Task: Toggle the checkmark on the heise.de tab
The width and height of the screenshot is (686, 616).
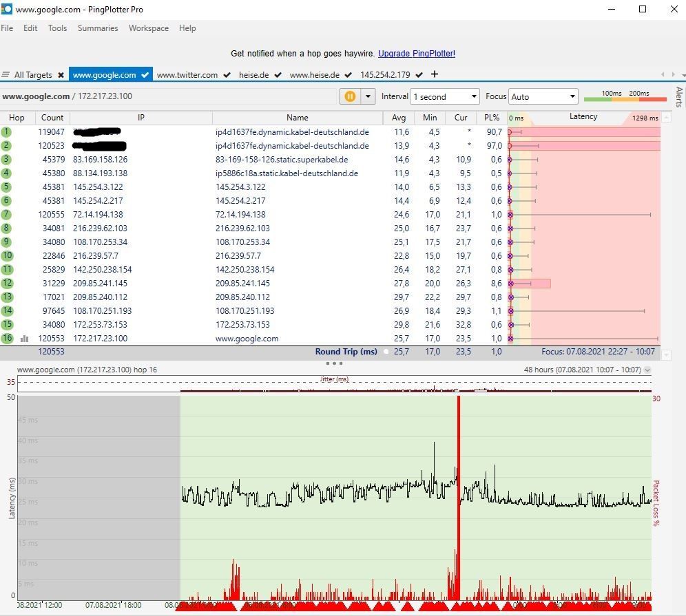Action: click(278, 75)
